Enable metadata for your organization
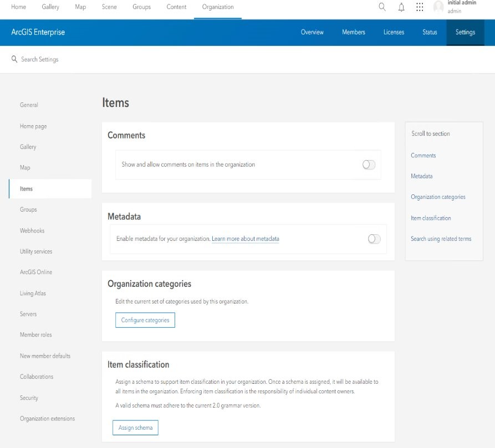This screenshot has width=495, height=448. (374, 239)
